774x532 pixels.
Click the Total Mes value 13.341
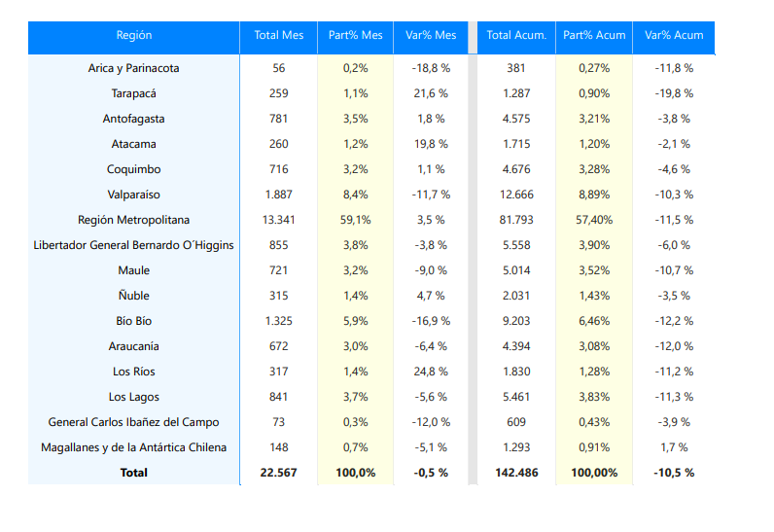(x=279, y=220)
